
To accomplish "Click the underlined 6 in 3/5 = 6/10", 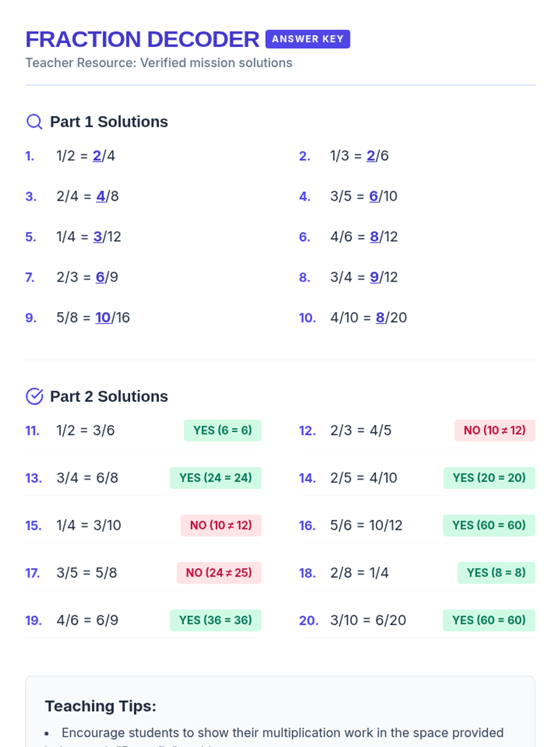I will point(373,196).
